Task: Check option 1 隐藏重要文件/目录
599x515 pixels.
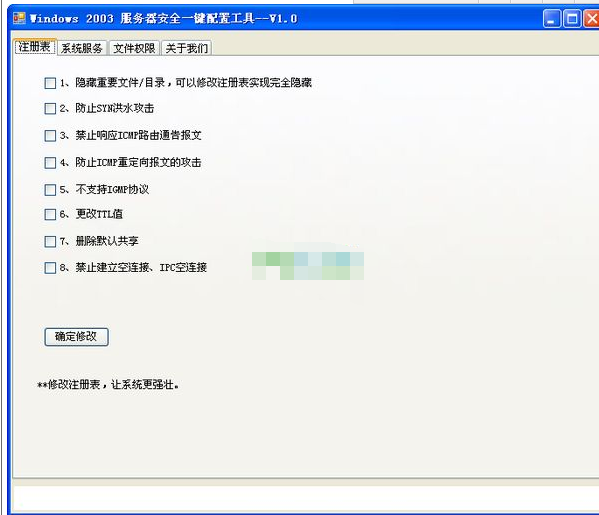Action: tap(50, 83)
